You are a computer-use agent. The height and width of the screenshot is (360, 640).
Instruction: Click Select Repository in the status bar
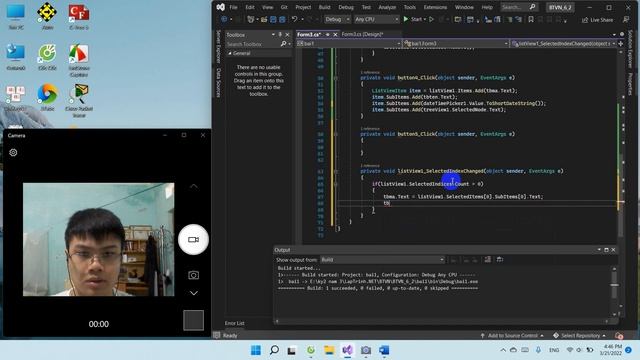tap(579, 336)
